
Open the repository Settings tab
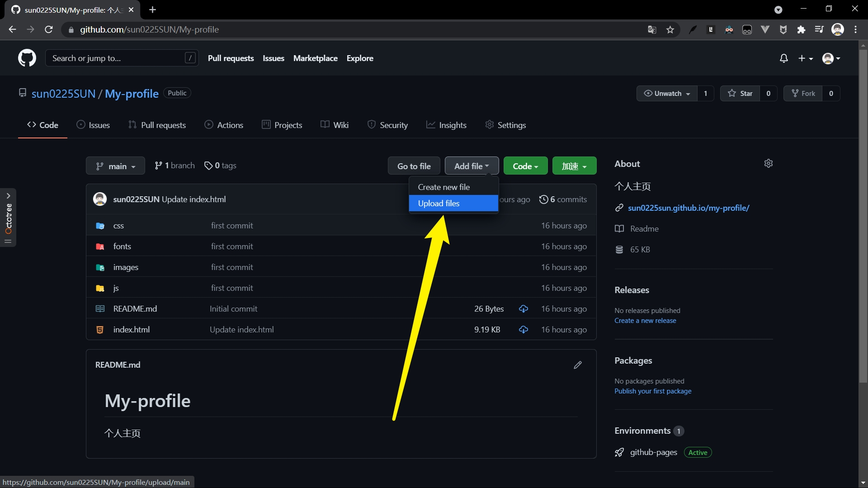point(505,125)
